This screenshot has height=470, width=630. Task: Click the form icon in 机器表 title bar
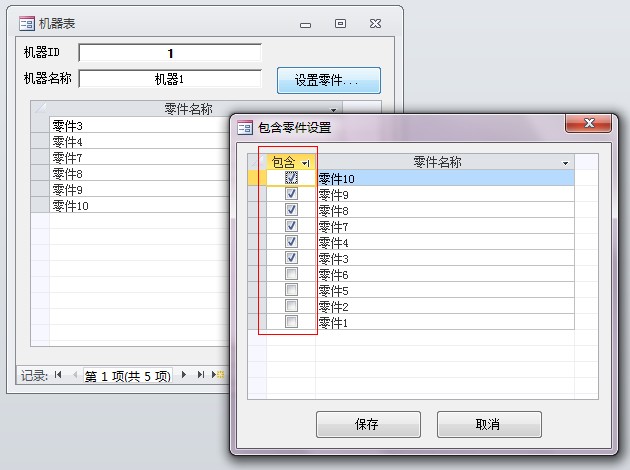pos(27,24)
